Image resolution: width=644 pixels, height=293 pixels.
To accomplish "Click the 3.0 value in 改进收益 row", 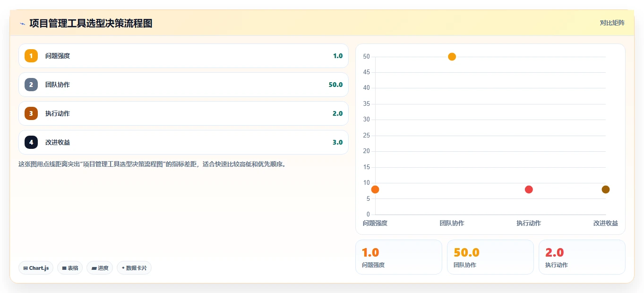I will click(337, 142).
